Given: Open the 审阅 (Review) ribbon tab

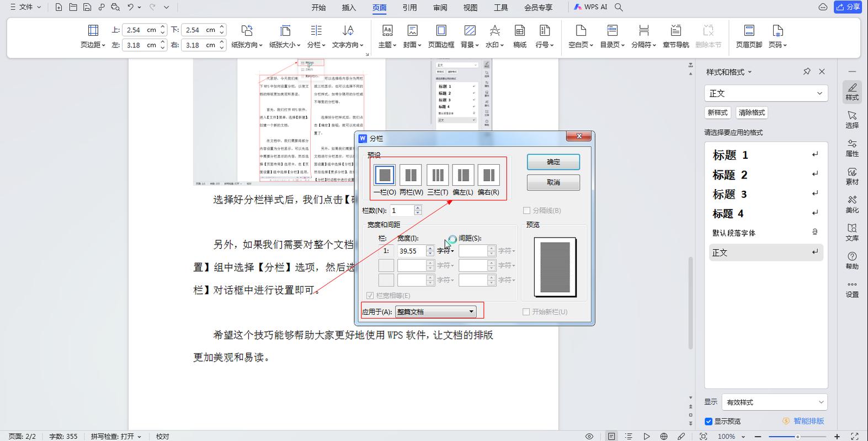Looking at the screenshot, I should [x=440, y=7].
